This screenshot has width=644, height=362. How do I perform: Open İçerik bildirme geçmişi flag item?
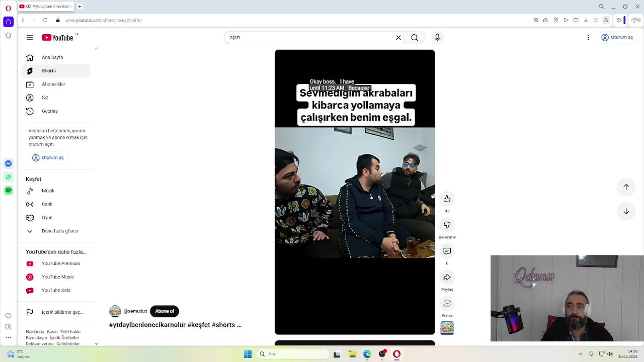56,312
